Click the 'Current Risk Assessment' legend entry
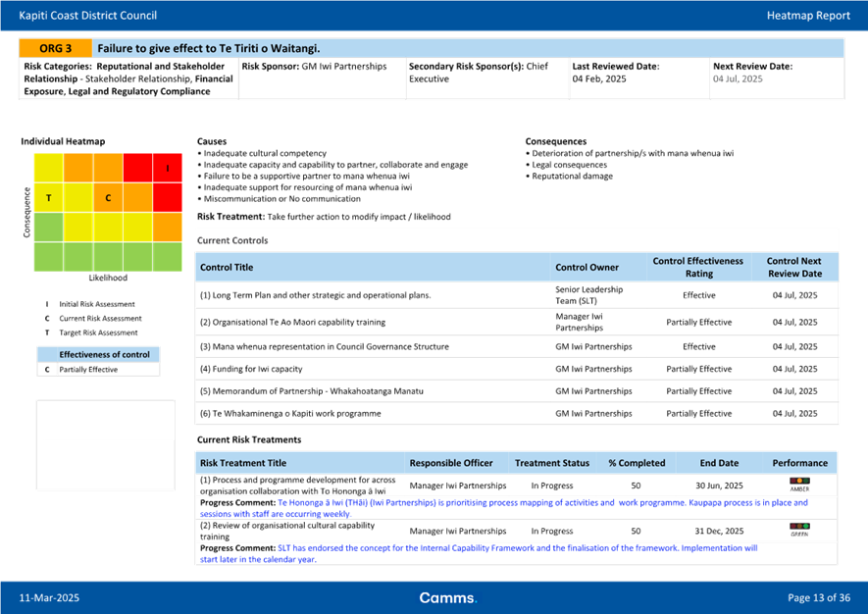868x614 pixels. point(100,319)
